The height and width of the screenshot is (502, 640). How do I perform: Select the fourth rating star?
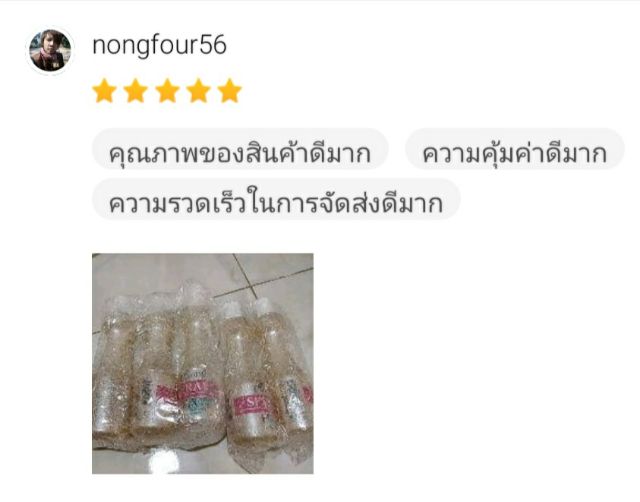(x=198, y=91)
